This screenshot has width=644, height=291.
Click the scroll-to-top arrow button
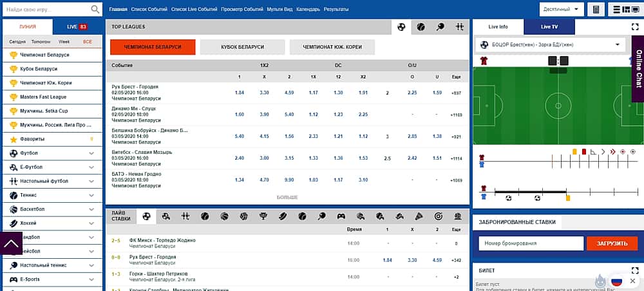coord(13,244)
